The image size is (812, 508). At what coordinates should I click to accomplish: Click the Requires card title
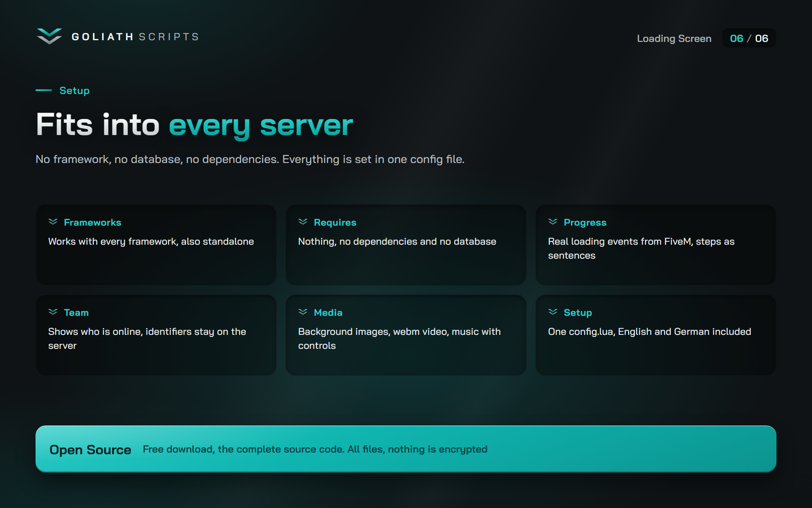click(335, 222)
